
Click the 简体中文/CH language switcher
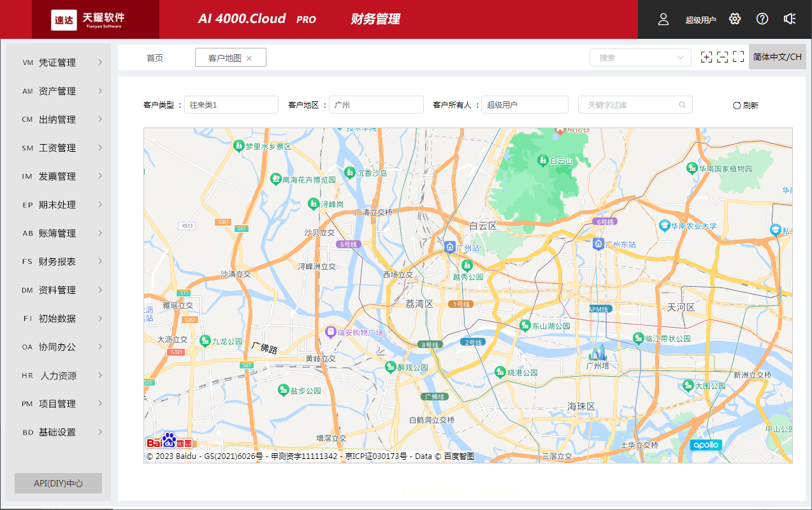[777, 57]
